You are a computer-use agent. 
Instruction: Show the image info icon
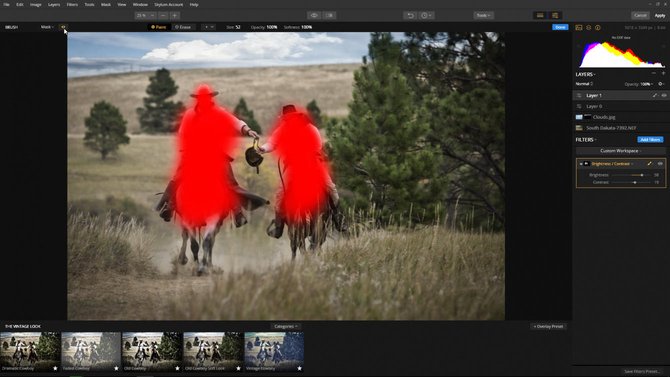pos(598,27)
